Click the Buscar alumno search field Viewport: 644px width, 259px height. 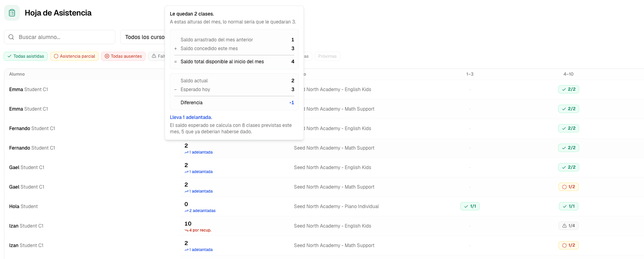tap(60, 37)
